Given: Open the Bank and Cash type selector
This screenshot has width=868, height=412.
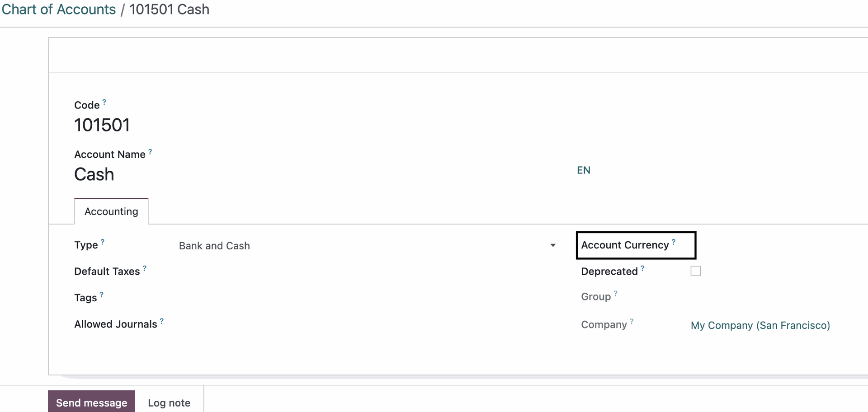Looking at the screenshot, I should click(368, 246).
